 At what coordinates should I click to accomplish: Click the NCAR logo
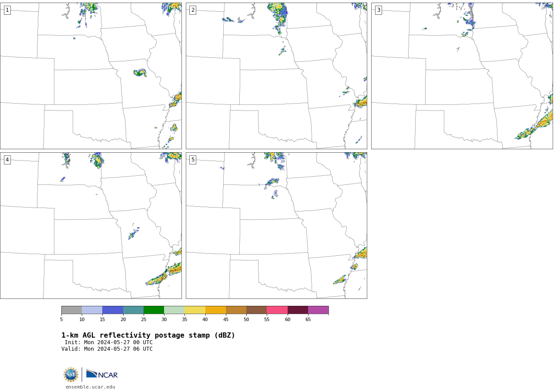click(x=102, y=374)
